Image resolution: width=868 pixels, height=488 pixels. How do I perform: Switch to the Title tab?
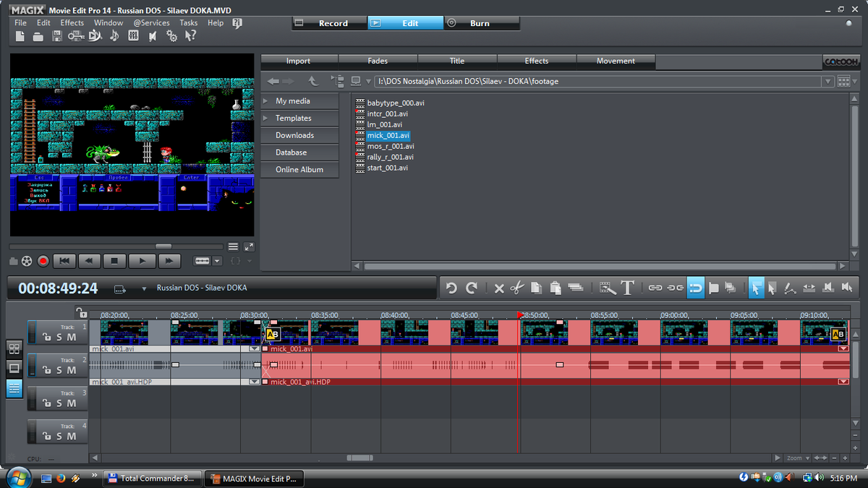[457, 61]
